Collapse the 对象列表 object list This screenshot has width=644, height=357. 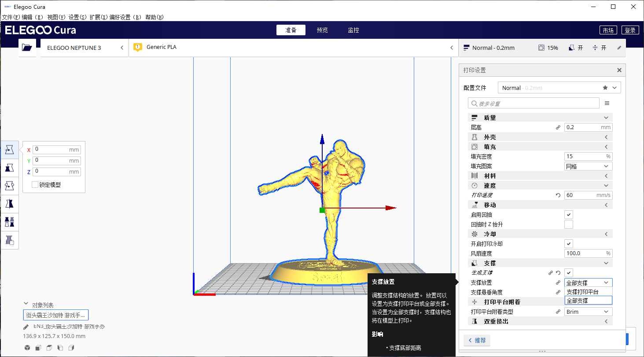(x=26, y=304)
